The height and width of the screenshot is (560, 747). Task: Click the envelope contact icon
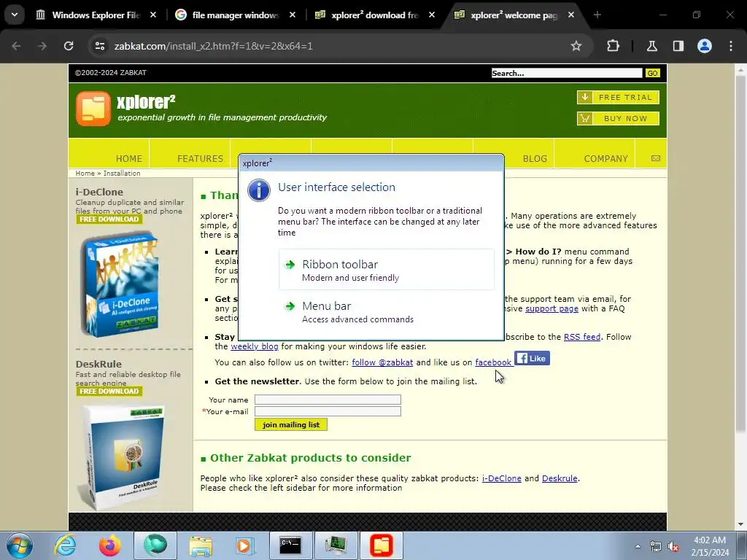coord(656,158)
